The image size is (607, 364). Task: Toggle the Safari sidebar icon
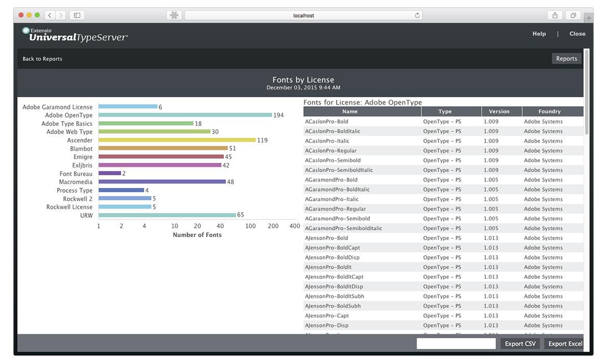pos(77,15)
